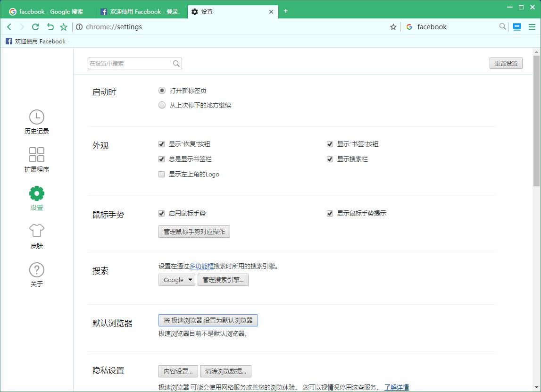Open the 了解详情 link
This screenshot has width=541, height=392.
pos(396,387)
